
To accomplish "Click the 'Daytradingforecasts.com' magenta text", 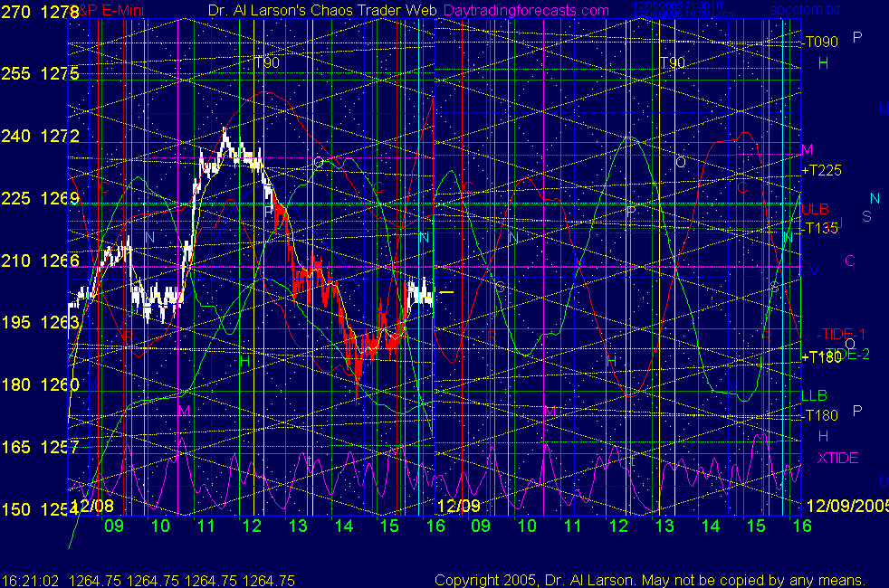I will click(526, 10).
